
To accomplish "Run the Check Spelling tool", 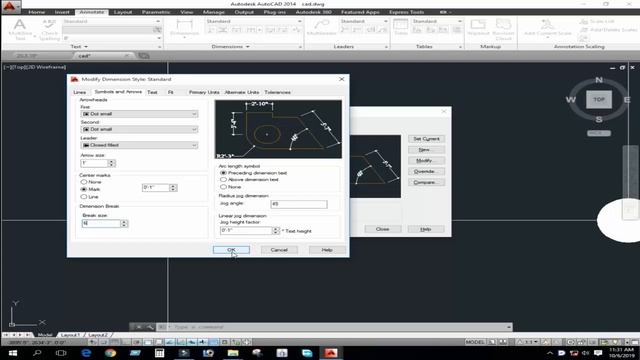I will [x=49, y=29].
